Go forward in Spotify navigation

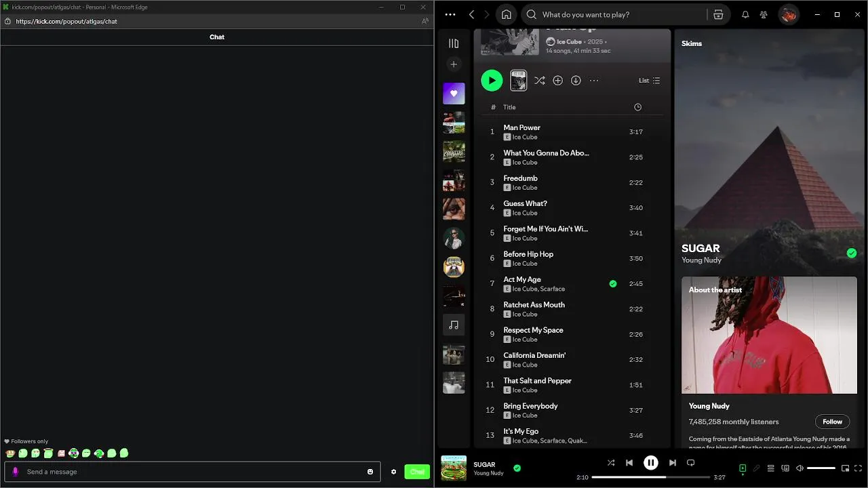pyautogui.click(x=487, y=14)
